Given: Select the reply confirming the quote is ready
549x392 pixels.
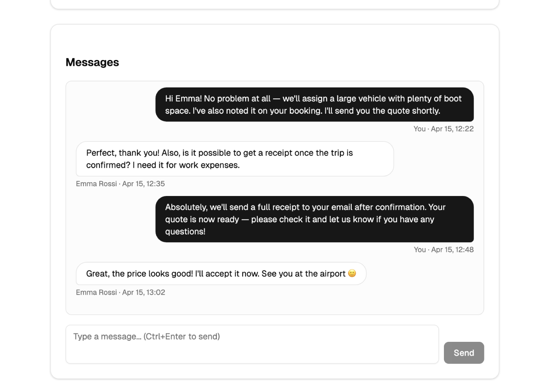Looking at the screenshot, I should [x=315, y=219].
